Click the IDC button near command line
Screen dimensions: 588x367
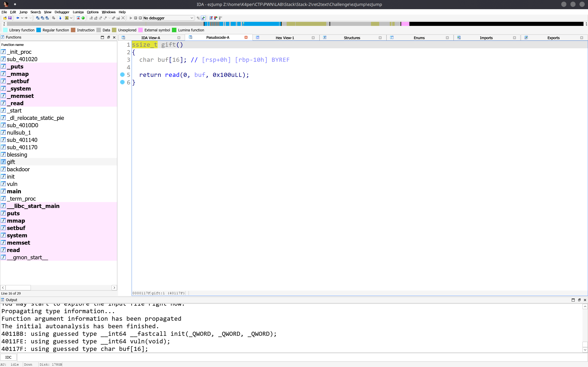(x=8, y=357)
